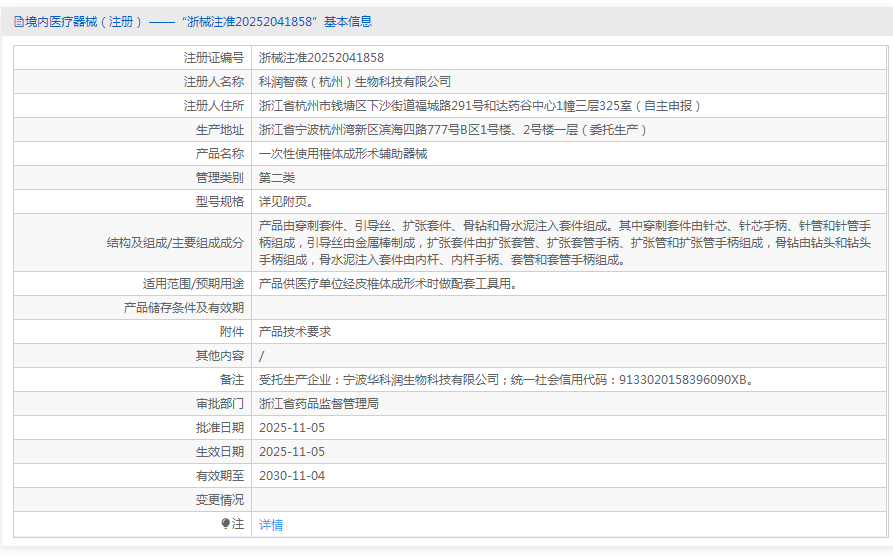Click the 管理类别 label

click(x=220, y=178)
